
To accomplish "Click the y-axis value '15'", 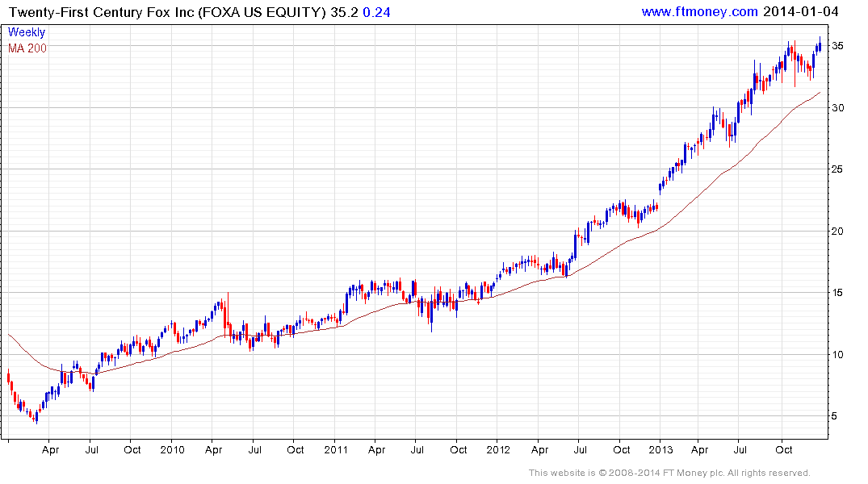I will click(x=837, y=292).
